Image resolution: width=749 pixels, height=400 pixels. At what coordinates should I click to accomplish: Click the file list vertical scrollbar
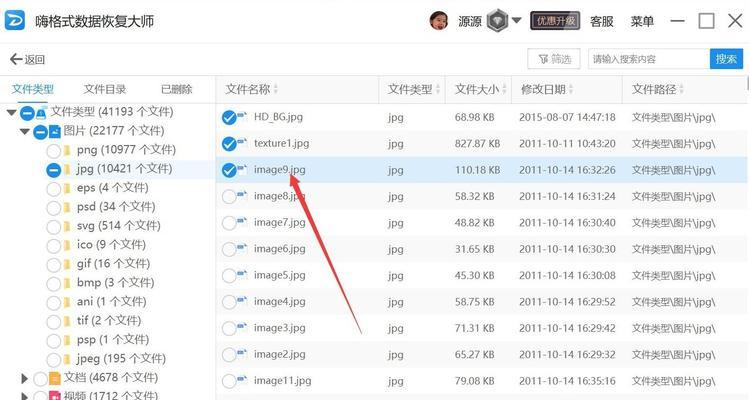tap(747, 84)
